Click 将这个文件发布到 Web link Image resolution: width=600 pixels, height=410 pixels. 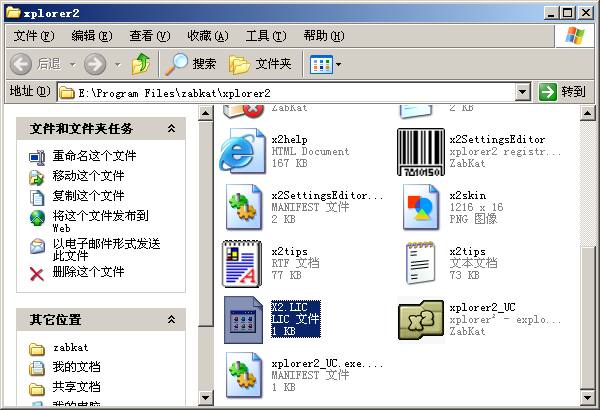[x=101, y=221]
